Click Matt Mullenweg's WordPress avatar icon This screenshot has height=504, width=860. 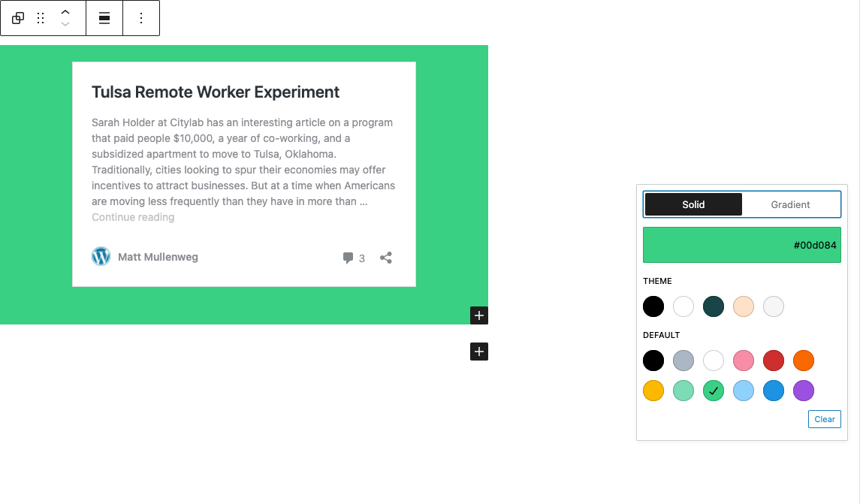101,256
